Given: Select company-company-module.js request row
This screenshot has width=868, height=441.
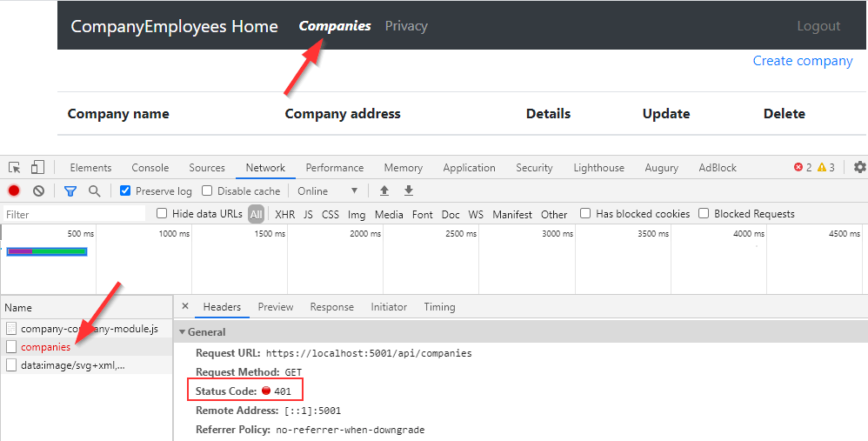Looking at the screenshot, I should (x=86, y=329).
